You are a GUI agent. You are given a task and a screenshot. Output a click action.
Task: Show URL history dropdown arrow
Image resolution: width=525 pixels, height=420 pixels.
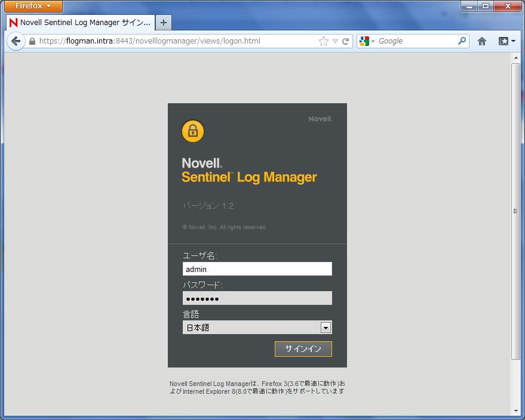point(335,42)
